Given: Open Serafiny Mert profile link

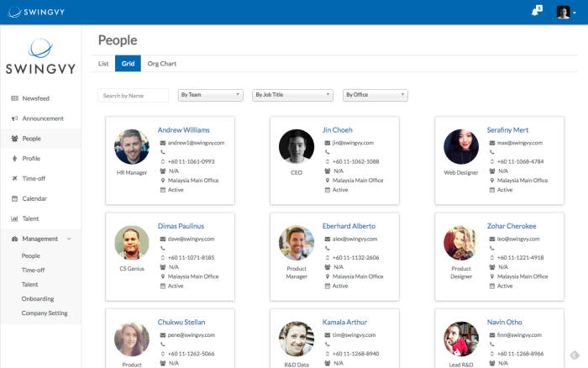Looking at the screenshot, I should 507,130.
